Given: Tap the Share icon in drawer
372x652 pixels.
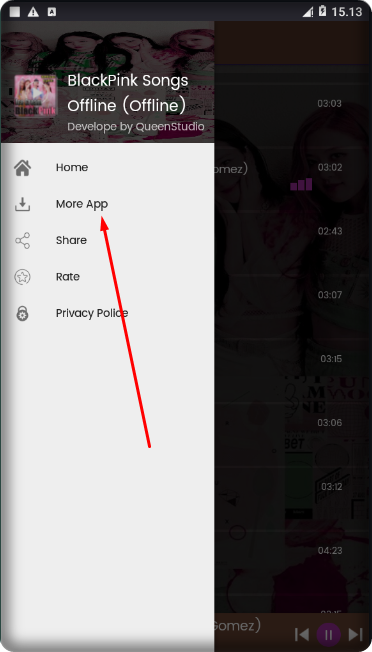Looking at the screenshot, I should point(22,241).
